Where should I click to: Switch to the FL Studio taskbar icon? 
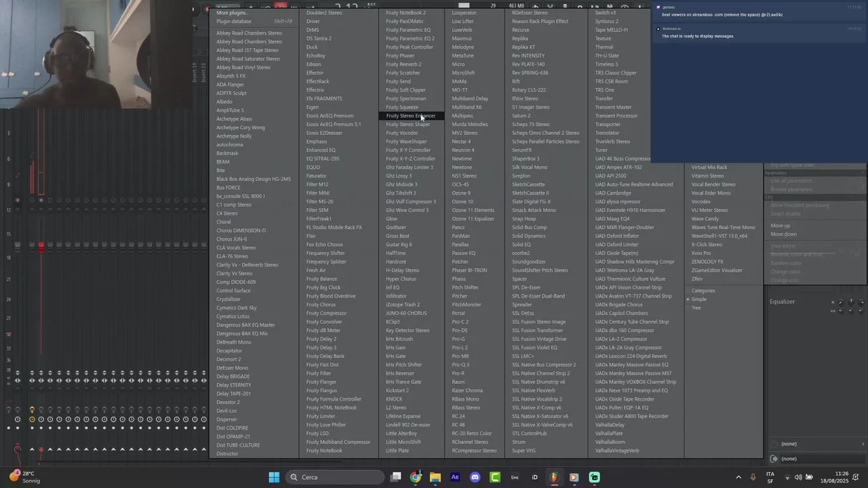point(554,477)
